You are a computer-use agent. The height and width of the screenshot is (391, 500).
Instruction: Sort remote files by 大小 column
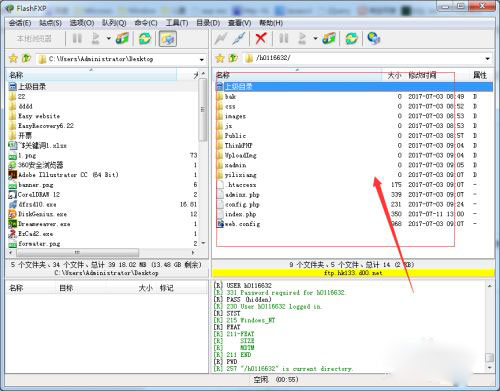[394, 75]
